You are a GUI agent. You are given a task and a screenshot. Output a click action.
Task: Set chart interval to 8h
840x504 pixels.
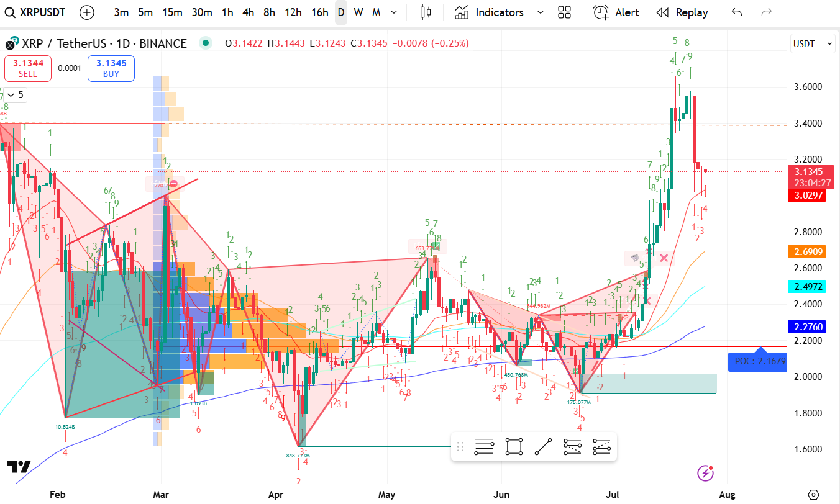tap(269, 12)
